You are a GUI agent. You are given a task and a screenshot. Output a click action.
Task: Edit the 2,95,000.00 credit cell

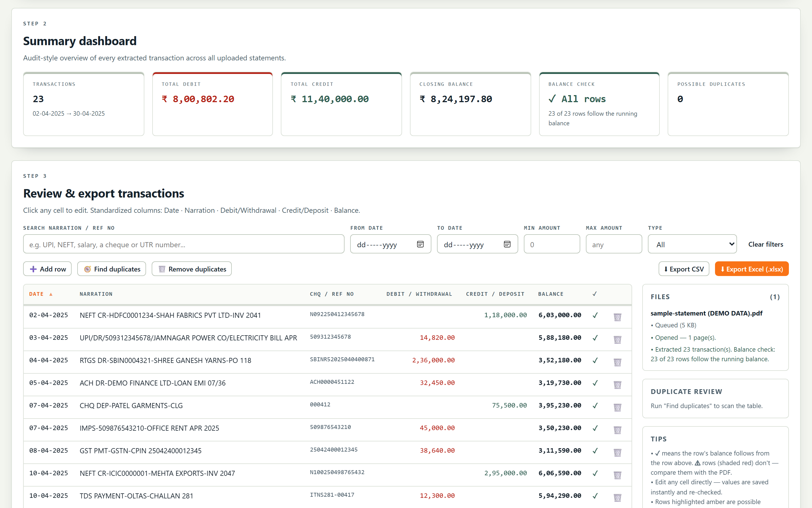(505, 473)
